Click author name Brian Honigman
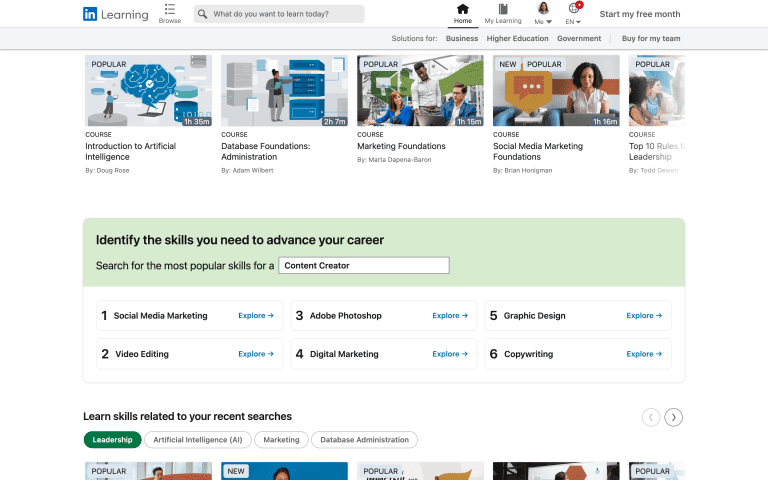768x480 pixels. coord(528,170)
